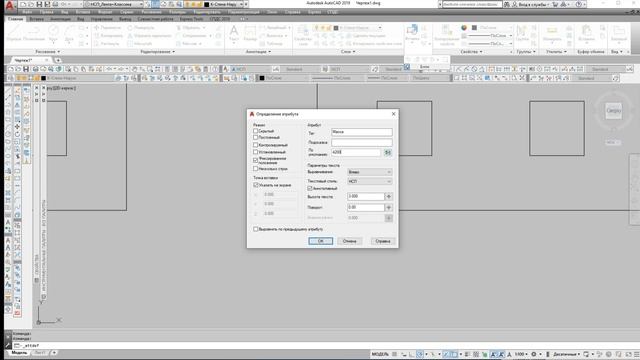Click the Тег input field containing Масса

(x=362, y=132)
